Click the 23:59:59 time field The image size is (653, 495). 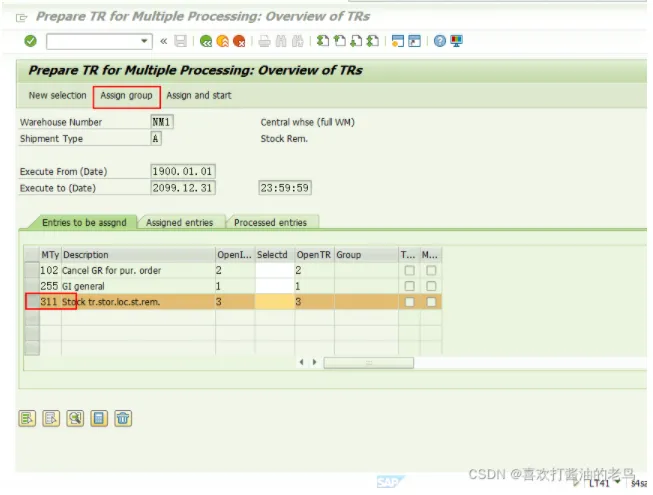pos(285,188)
